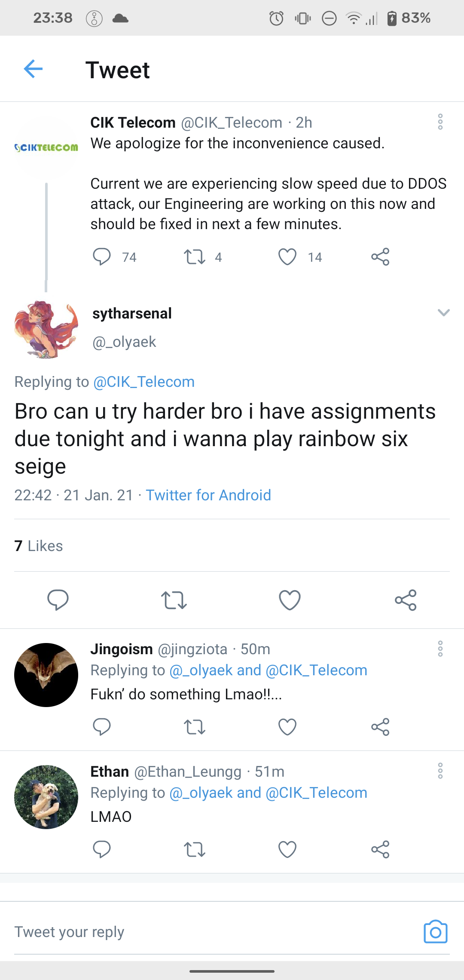Retweet Ethan's LMAO reply

click(x=195, y=849)
